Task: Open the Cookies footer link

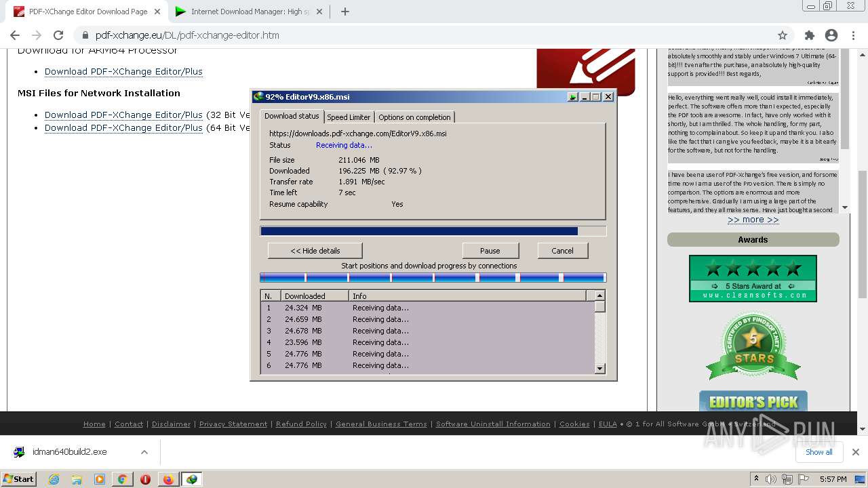Action: click(574, 424)
